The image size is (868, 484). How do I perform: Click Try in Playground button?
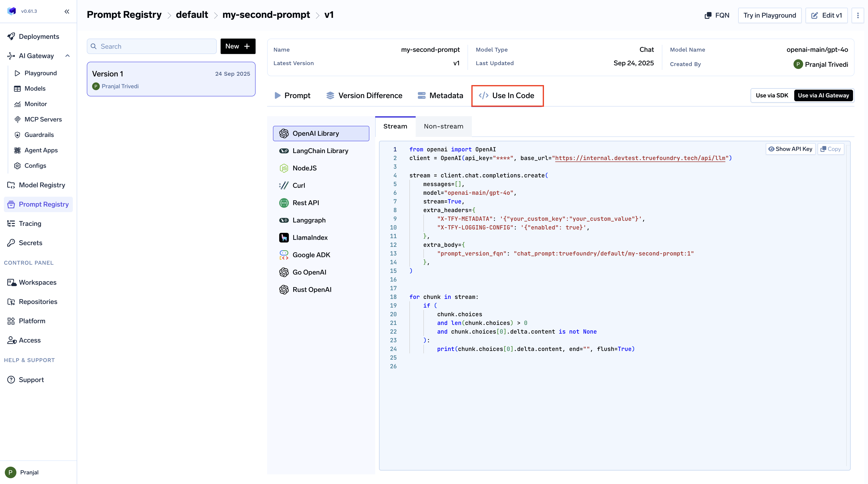click(769, 15)
